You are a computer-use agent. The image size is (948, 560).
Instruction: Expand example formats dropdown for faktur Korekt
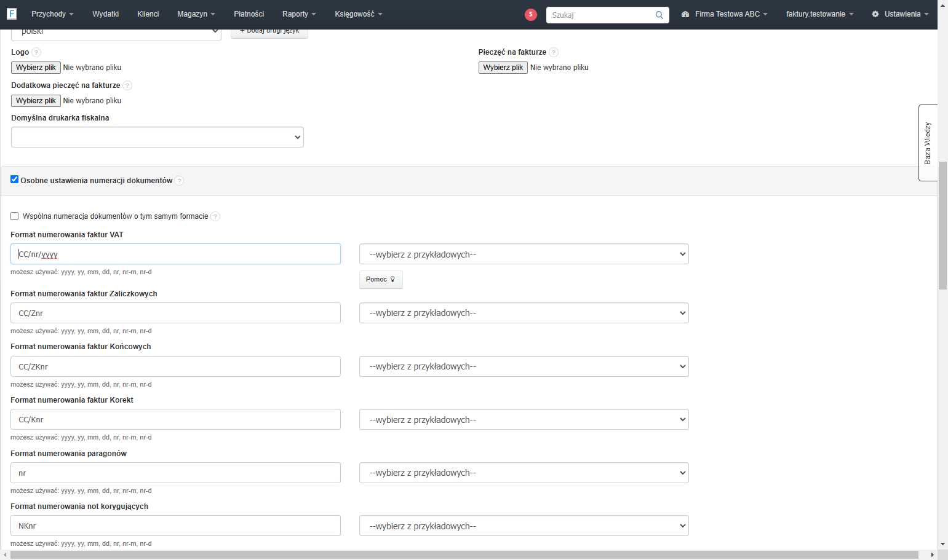524,419
